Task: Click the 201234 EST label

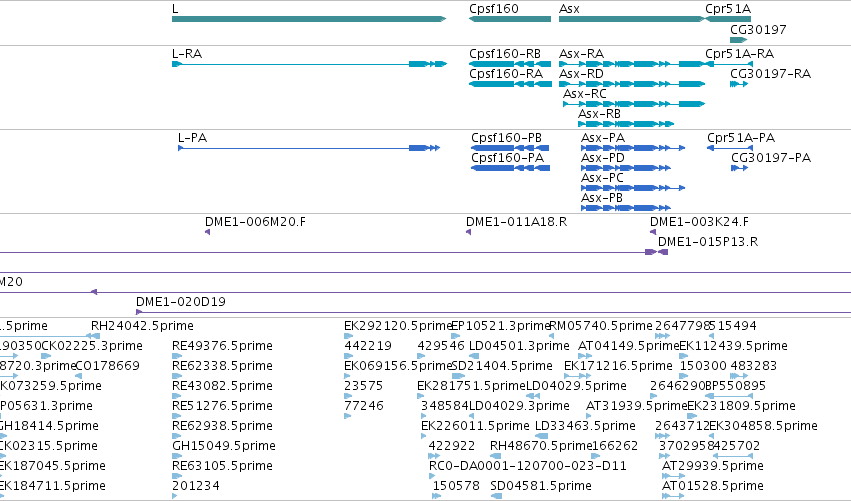Action: [195, 486]
